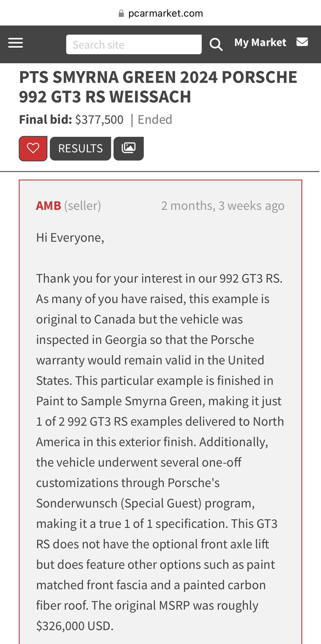Screen dimensions: 321x644
Task: Open the hamburger navigation menu
Action: [x=15, y=43]
